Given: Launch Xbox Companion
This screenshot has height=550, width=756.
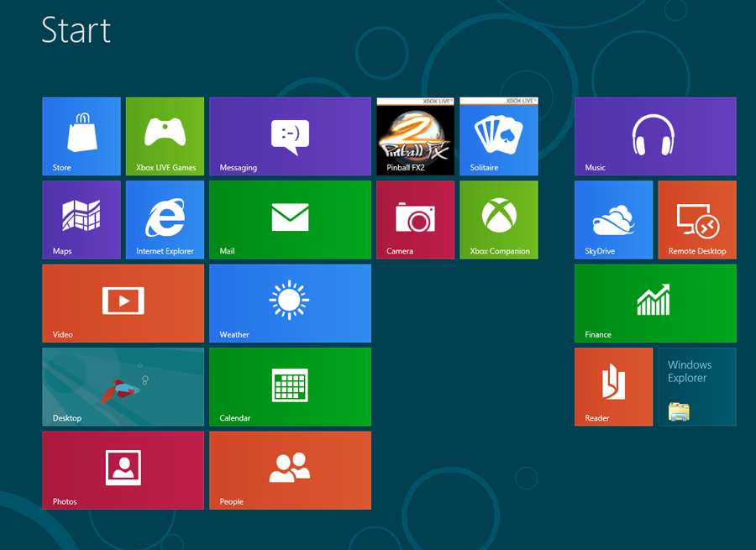Looking at the screenshot, I should 499,219.
